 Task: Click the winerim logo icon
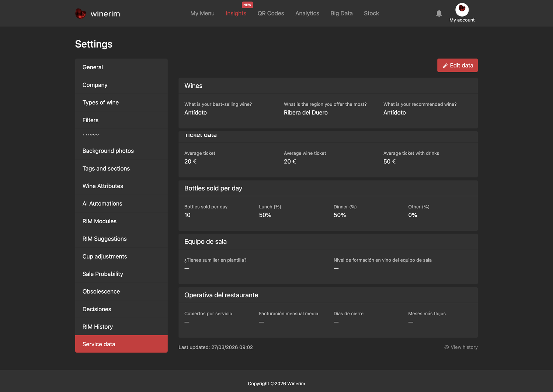80,14
